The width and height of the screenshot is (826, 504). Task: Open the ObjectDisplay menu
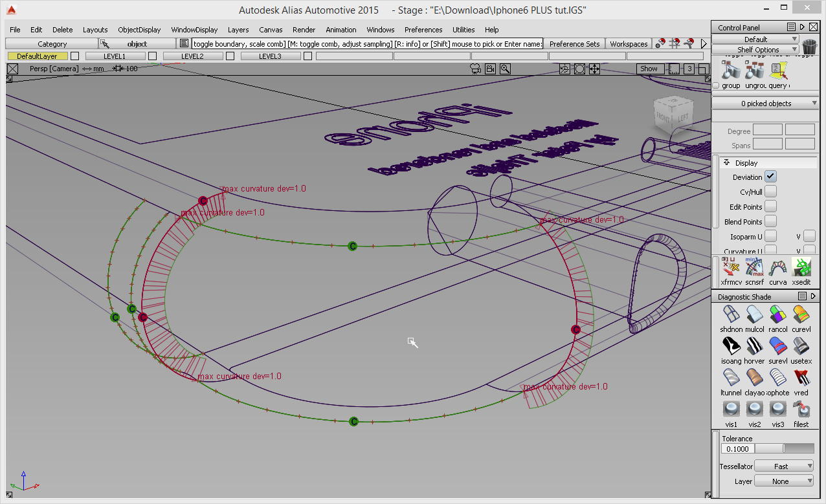point(139,30)
